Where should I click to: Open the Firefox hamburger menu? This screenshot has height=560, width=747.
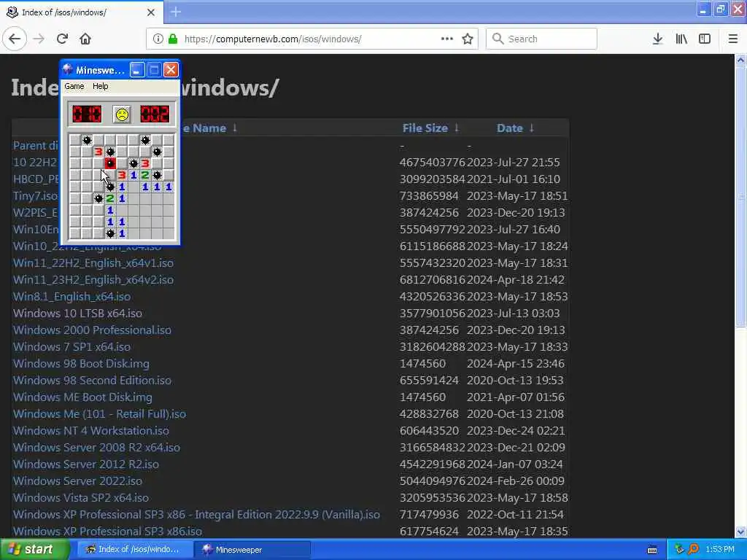pos(733,39)
